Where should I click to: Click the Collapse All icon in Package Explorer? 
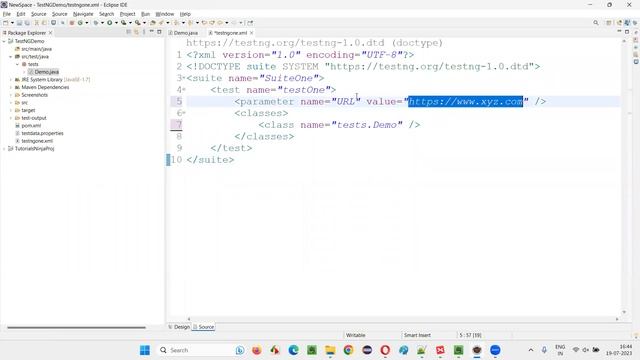point(129,32)
